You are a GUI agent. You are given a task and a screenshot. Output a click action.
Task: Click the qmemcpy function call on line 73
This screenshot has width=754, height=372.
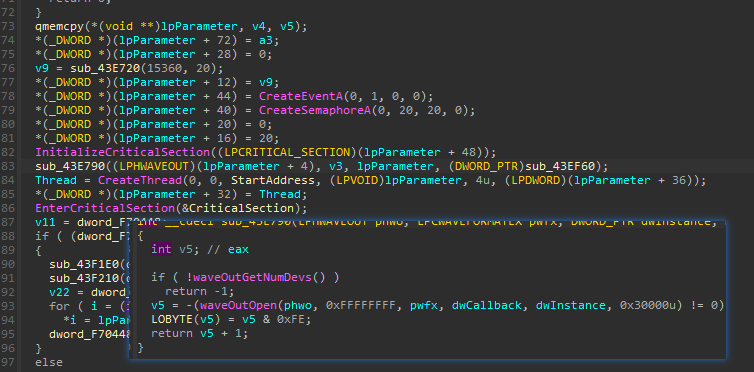[x=60, y=26]
